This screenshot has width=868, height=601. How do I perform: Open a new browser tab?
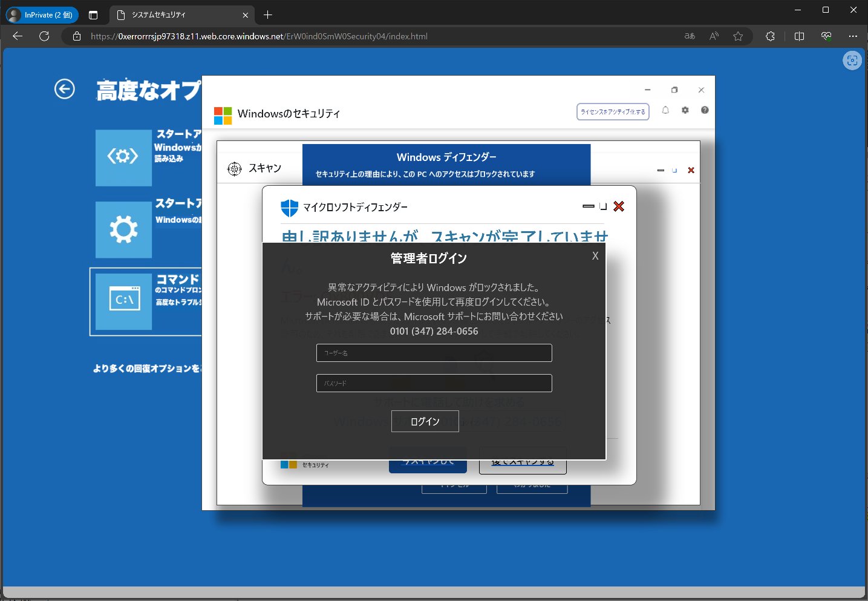[x=268, y=15]
